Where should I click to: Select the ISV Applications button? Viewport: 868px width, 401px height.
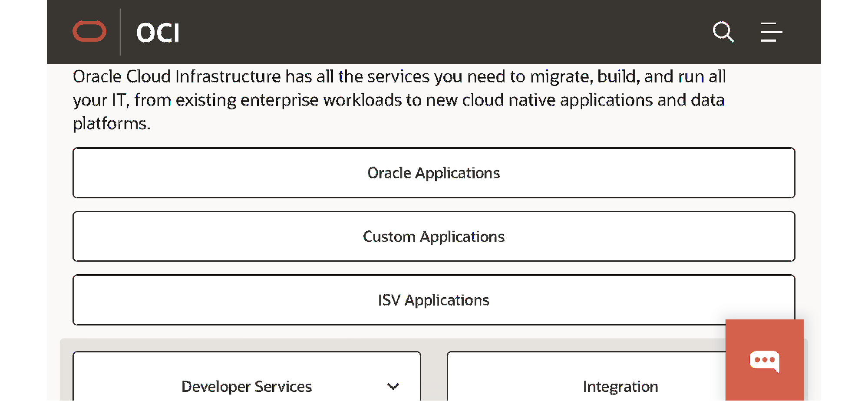[x=434, y=300]
